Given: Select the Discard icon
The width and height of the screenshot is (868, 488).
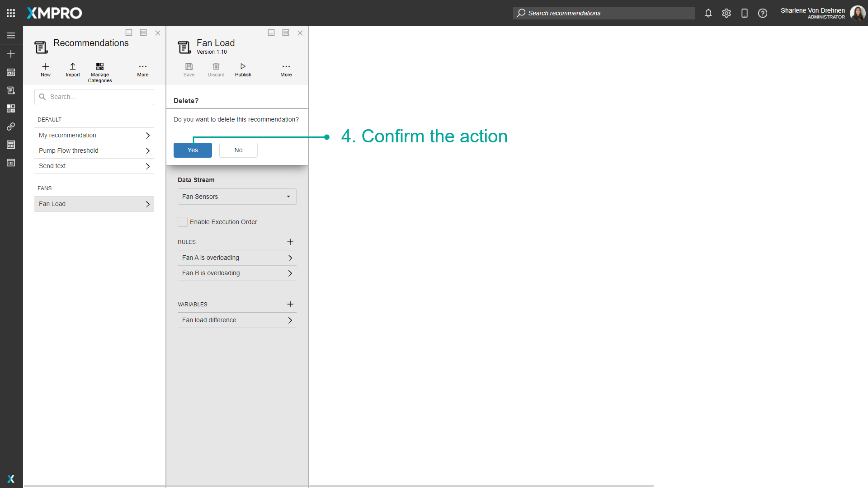Looking at the screenshot, I should 216,69.
